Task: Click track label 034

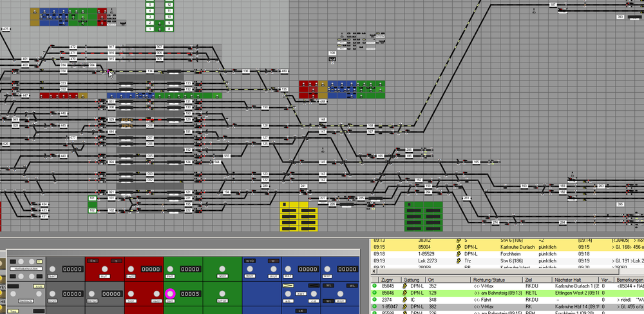Action: pos(63,71)
